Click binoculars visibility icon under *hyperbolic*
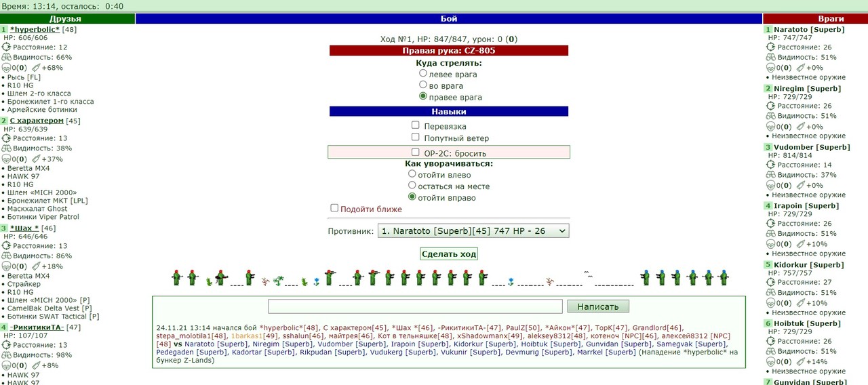 pyautogui.click(x=7, y=58)
